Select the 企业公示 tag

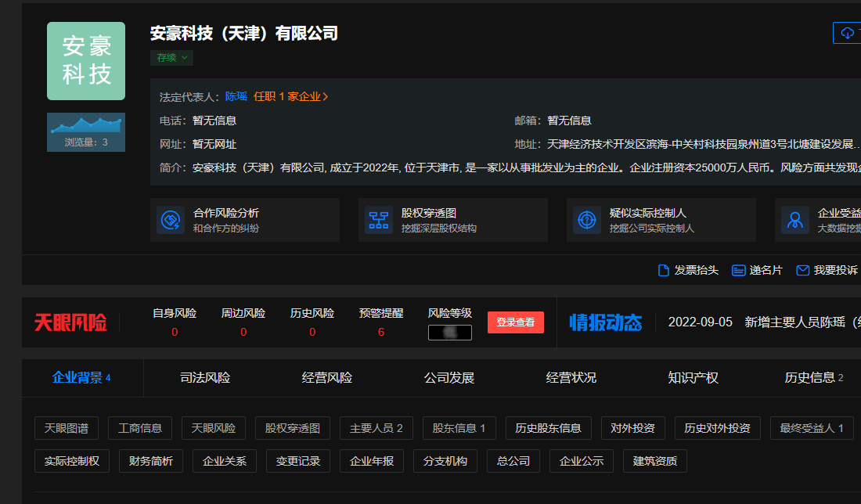[x=582, y=461]
